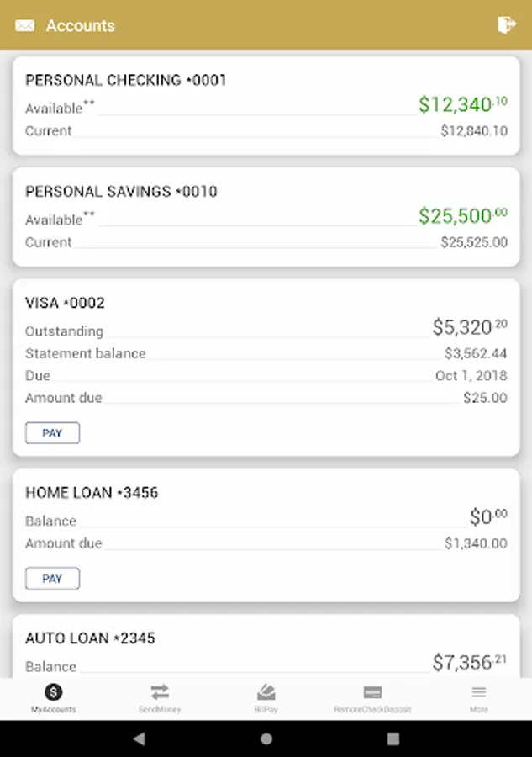The width and height of the screenshot is (532, 757).
Task: Tap the logout icon in the header
Action: click(x=508, y=25)
